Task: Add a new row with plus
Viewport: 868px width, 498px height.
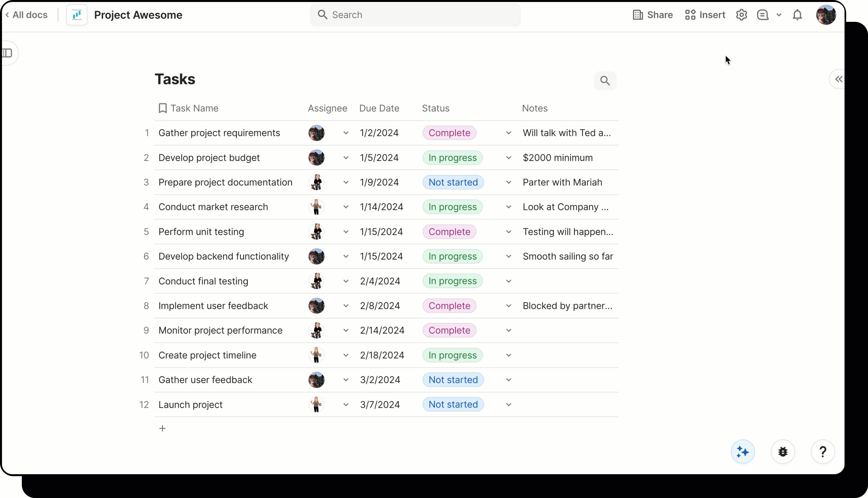Action: (162, 429)
